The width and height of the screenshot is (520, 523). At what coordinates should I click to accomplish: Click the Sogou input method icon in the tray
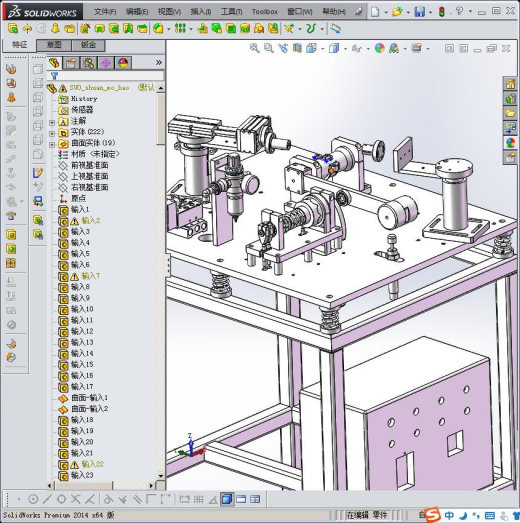[433, 514]
